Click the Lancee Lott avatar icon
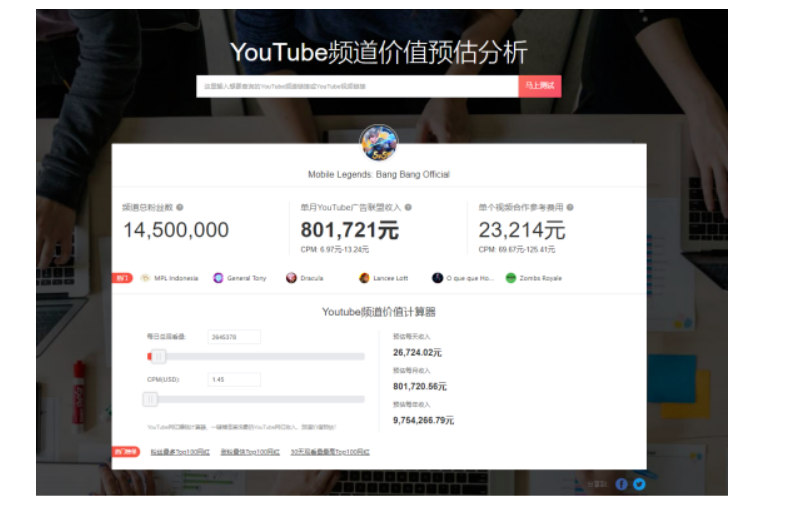Screen dimensions: 789x521 (x=364, y=278)
